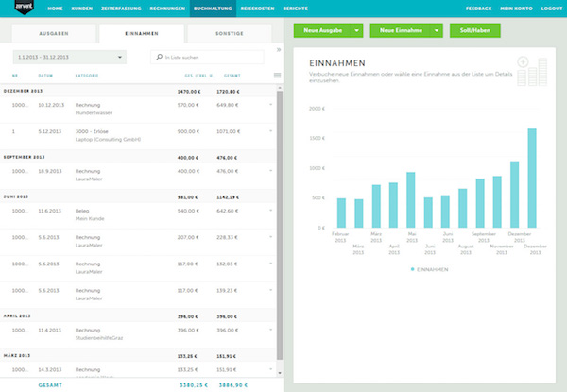
Task: Go to Kunden in the top navigation
Action: [81, 9]
